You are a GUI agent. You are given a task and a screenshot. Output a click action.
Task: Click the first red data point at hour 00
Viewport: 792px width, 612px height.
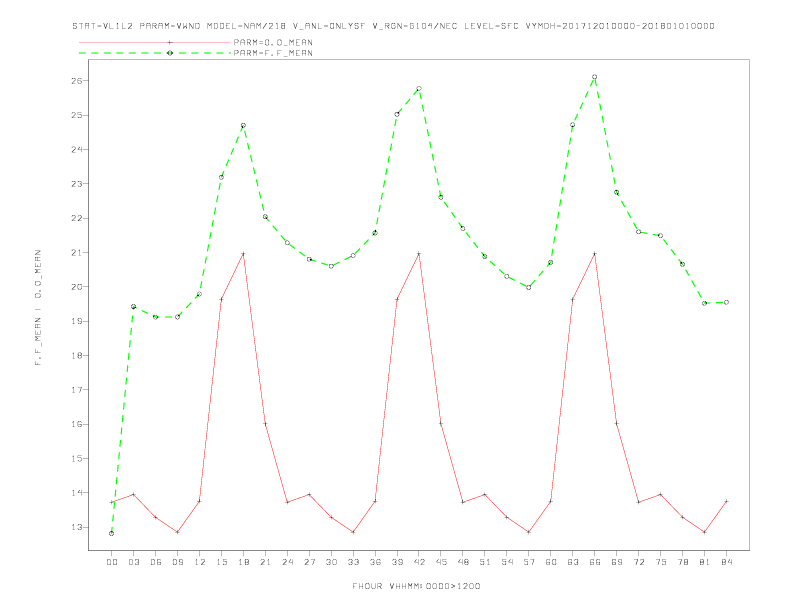pyautogui.click(x=112, y=502)
